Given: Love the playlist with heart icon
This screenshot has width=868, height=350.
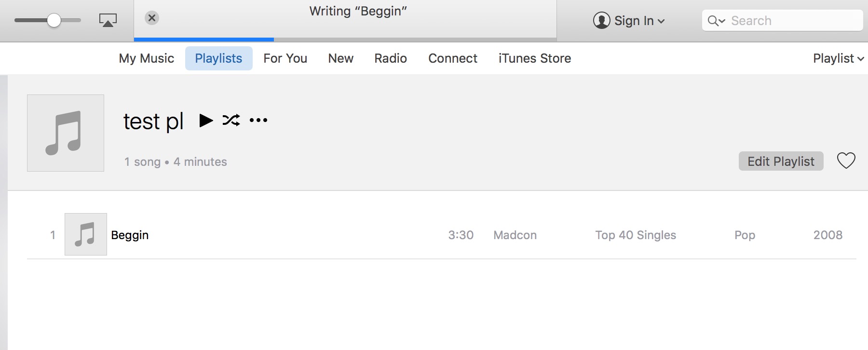Looking at the screenshot, I should pyautogui.click(x=846, y=161).
